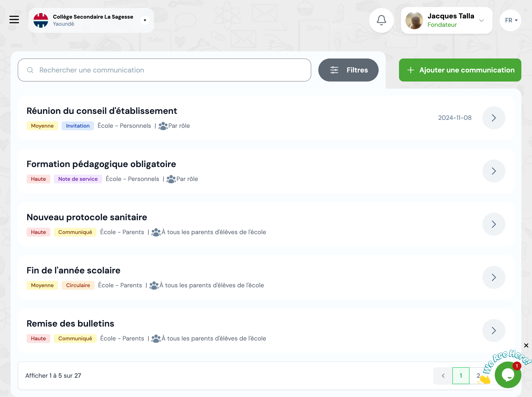Open Remise des bulletins chevron button

493,331
